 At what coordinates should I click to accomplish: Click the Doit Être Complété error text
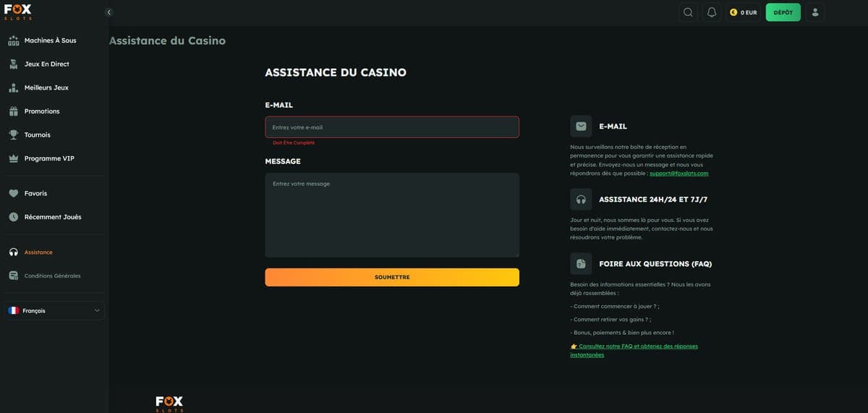point(294,142)
